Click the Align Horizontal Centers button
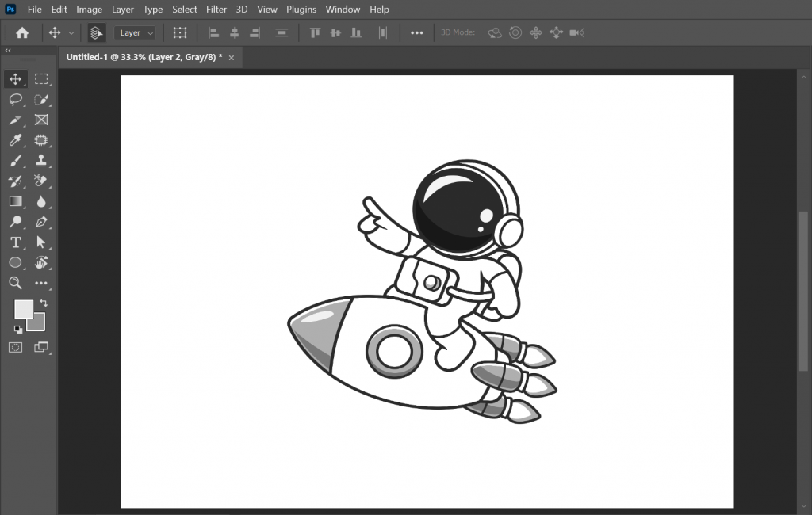The height and width of the screenshot is (515, 812). click(234, 32)
